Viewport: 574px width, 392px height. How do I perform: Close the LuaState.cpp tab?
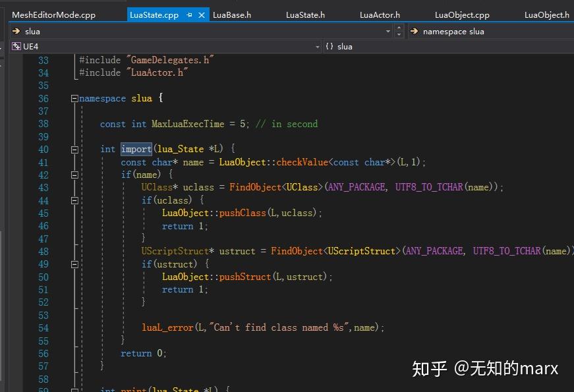pos(202,14)
